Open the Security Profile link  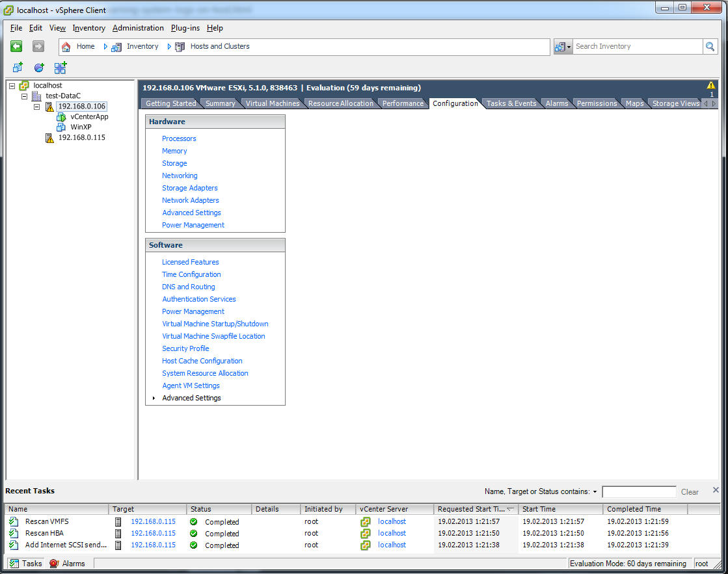(x=185, y=348)
